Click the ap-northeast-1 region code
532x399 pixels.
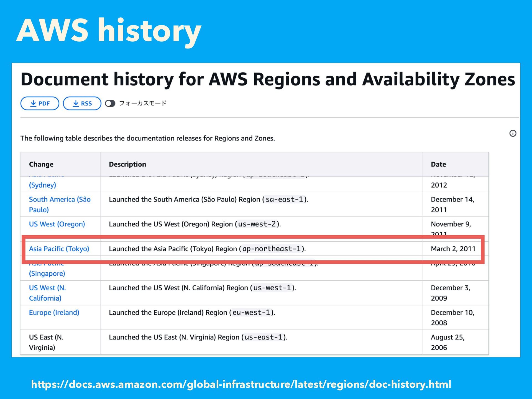[271, 249]
